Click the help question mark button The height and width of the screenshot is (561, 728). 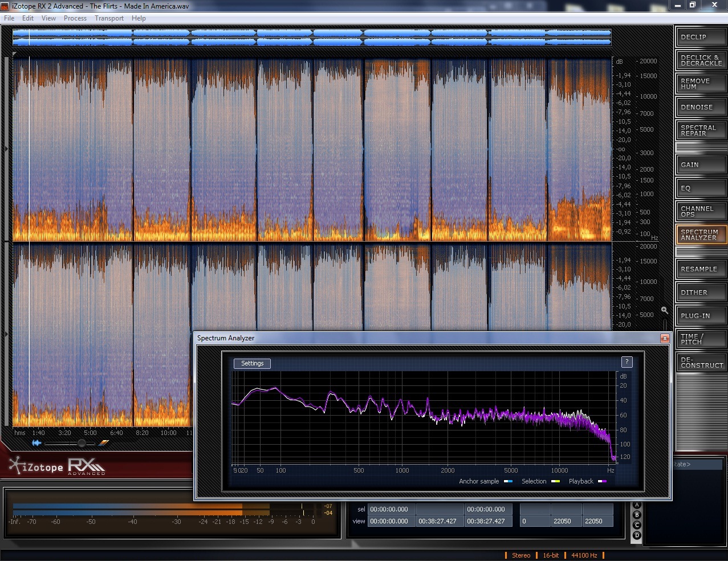tap(627, 362)
